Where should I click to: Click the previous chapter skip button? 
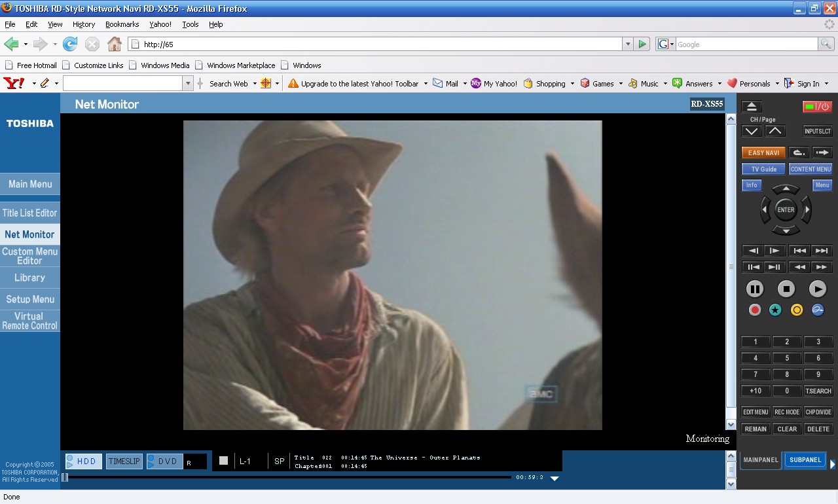[799, 251]
